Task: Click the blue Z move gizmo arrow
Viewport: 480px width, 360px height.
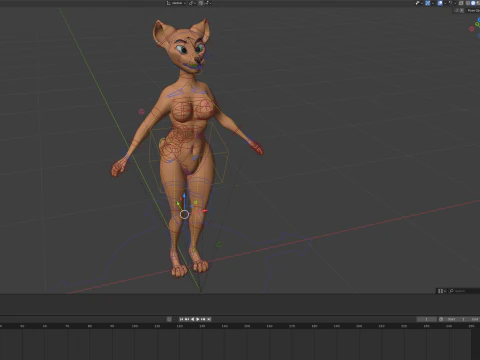Action: point(184,196)
